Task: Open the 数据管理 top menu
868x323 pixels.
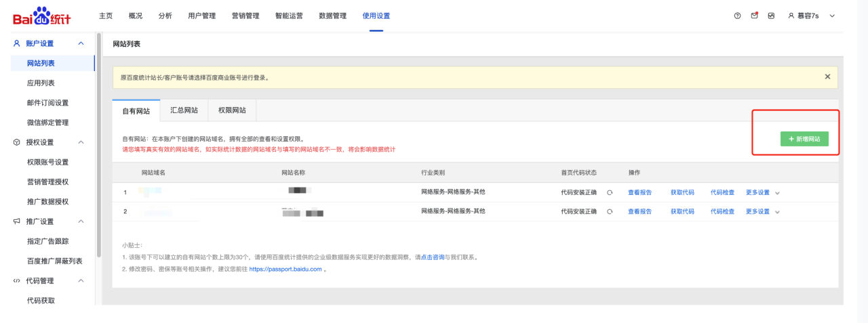Action: click(332, 16)
